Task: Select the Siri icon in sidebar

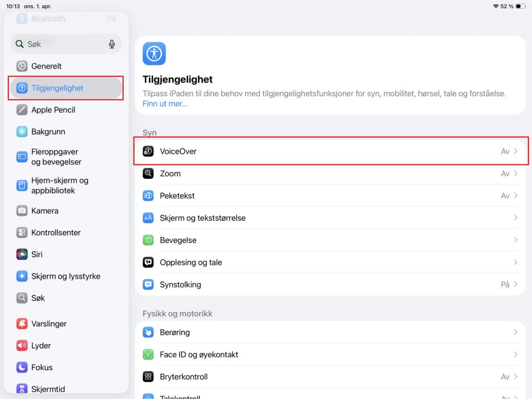Action: pyautogui.click(x=22, y=254)
